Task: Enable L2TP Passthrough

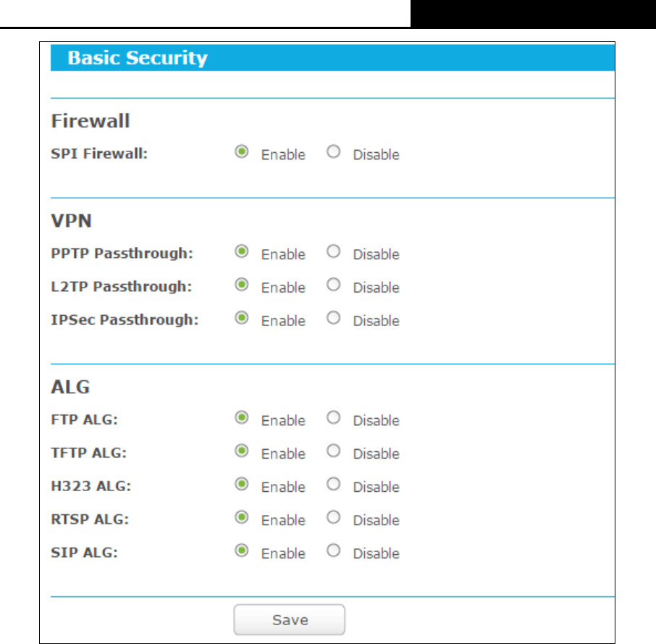Action: point(241,285)
